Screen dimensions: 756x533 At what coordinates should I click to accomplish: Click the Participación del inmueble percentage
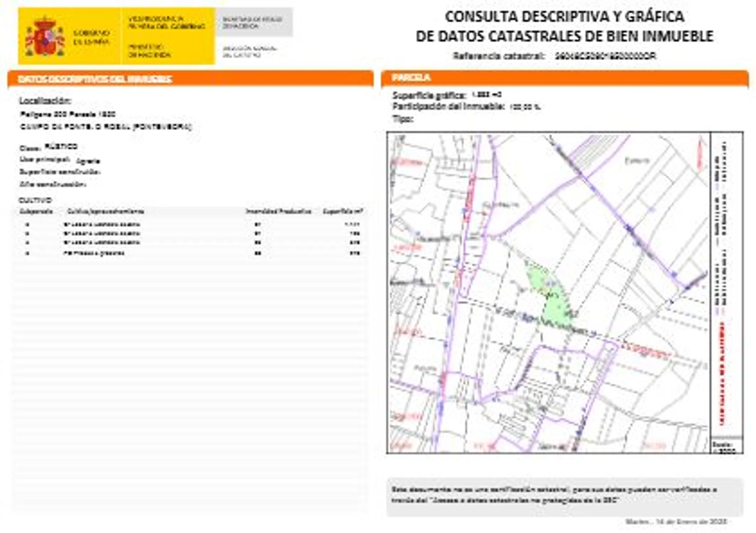(525, 107)
